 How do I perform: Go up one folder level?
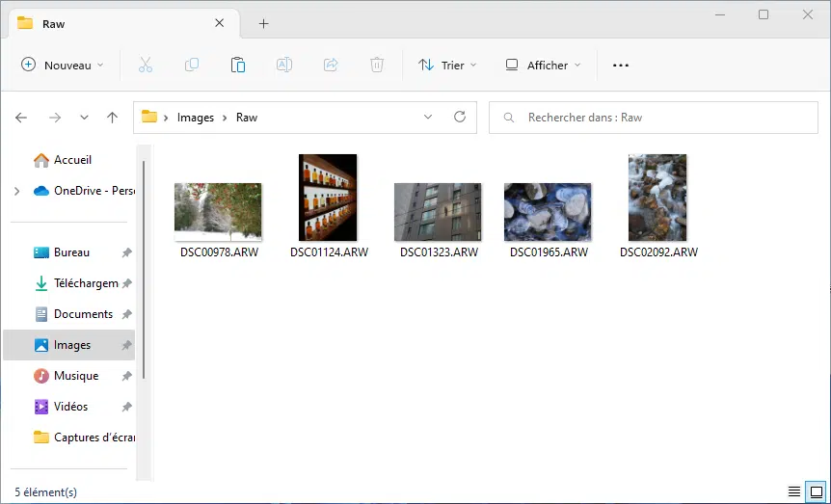click(x=112, y=118)
